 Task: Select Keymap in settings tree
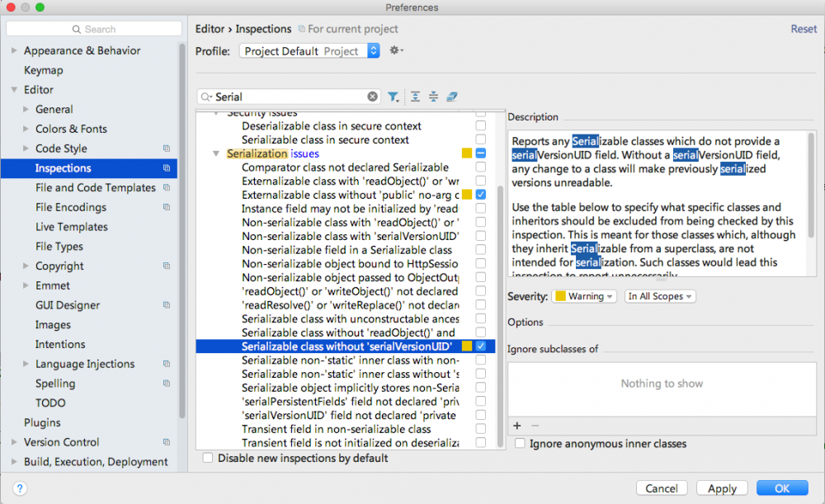click(x=43, y=70)
